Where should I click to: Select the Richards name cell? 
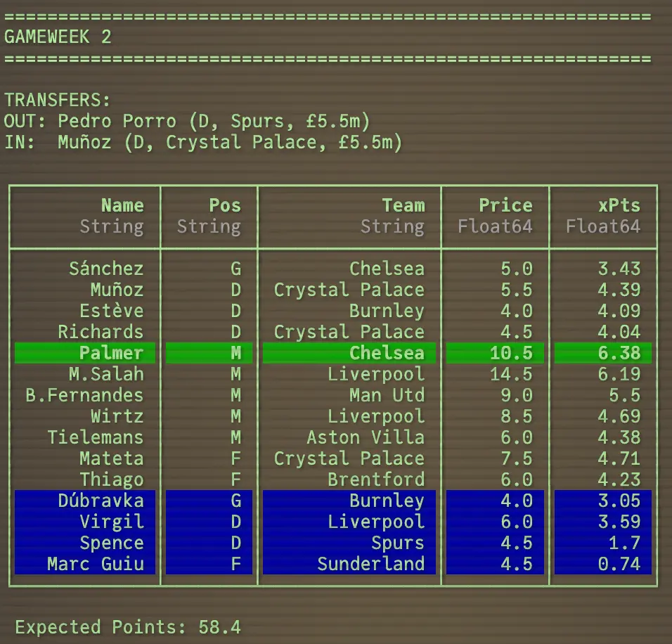click(101, 332)
